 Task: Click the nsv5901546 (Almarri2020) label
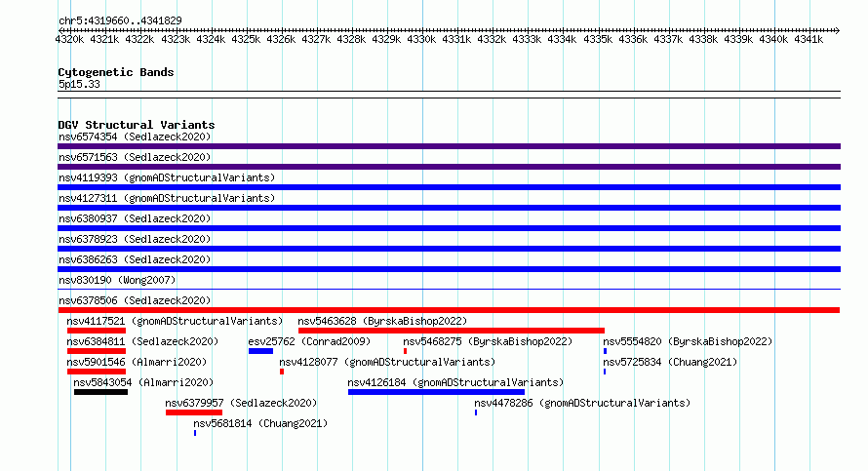coord(137,362)
